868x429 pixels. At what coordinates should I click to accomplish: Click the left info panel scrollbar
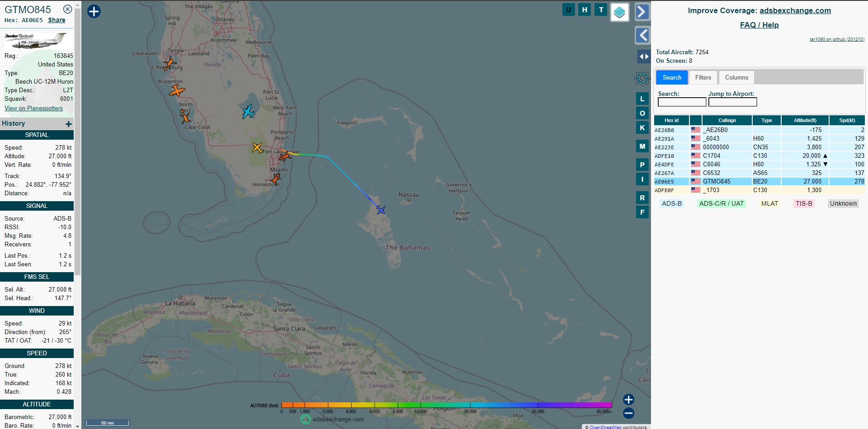[77, 142]
